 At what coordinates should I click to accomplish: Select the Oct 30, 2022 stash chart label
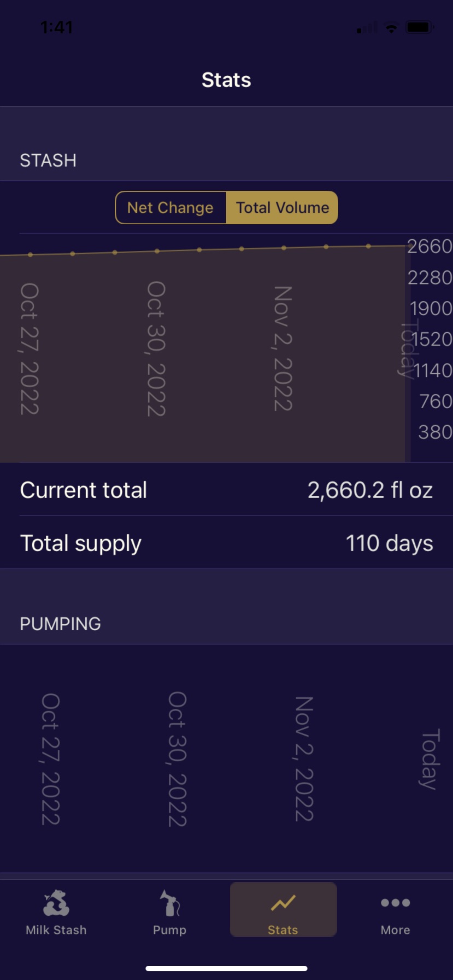tap(156, 349)
